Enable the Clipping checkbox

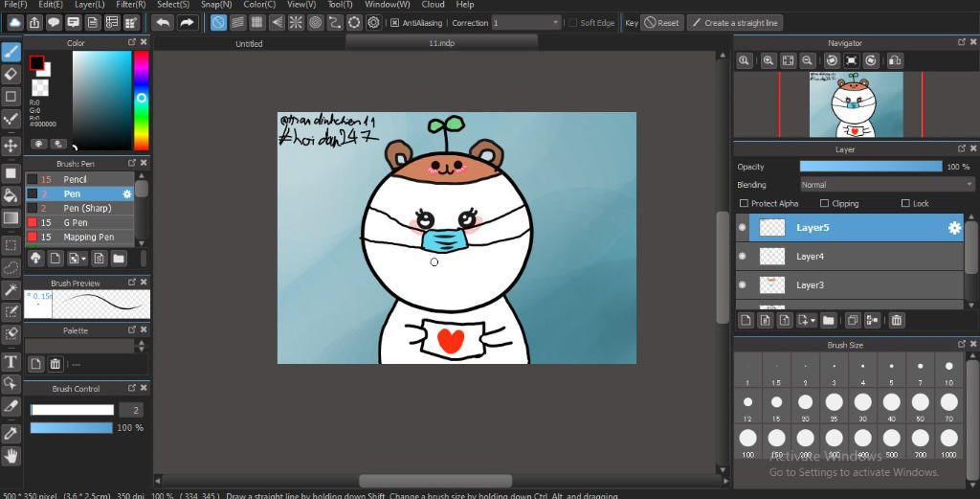pos(824,203)
